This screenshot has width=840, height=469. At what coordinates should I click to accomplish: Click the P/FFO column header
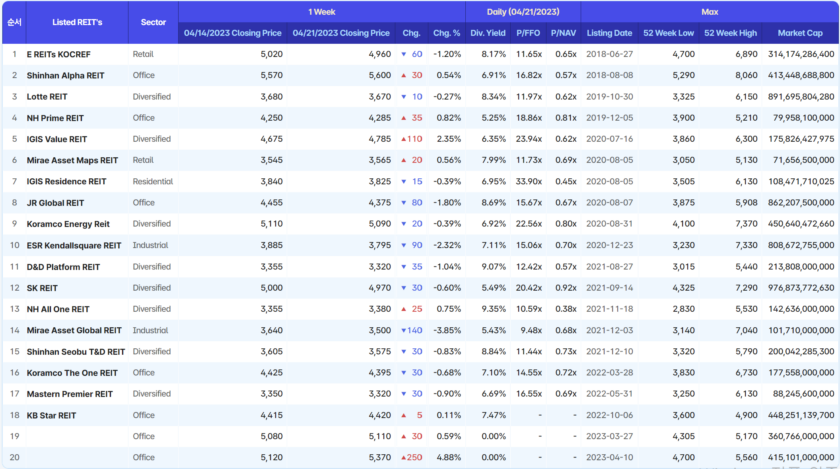click(528, 33)
